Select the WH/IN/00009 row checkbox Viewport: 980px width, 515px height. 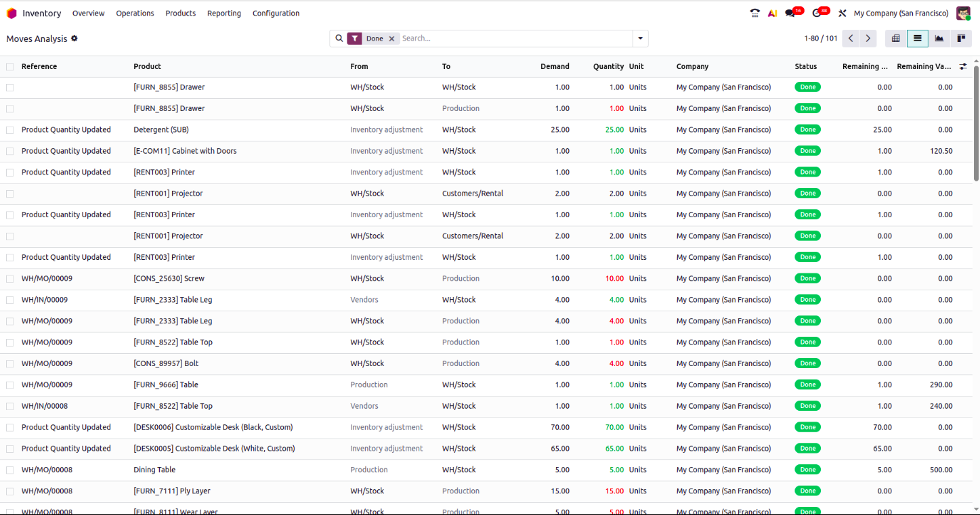9,300
